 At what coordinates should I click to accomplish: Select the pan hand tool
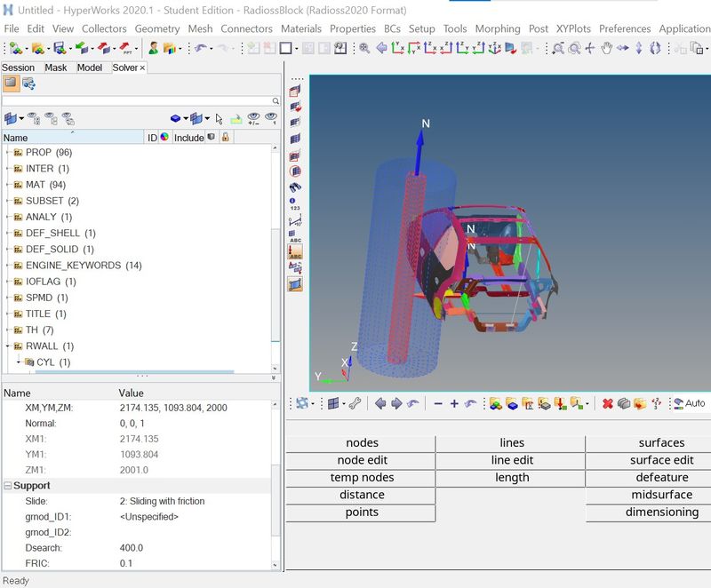coord(607,48)
